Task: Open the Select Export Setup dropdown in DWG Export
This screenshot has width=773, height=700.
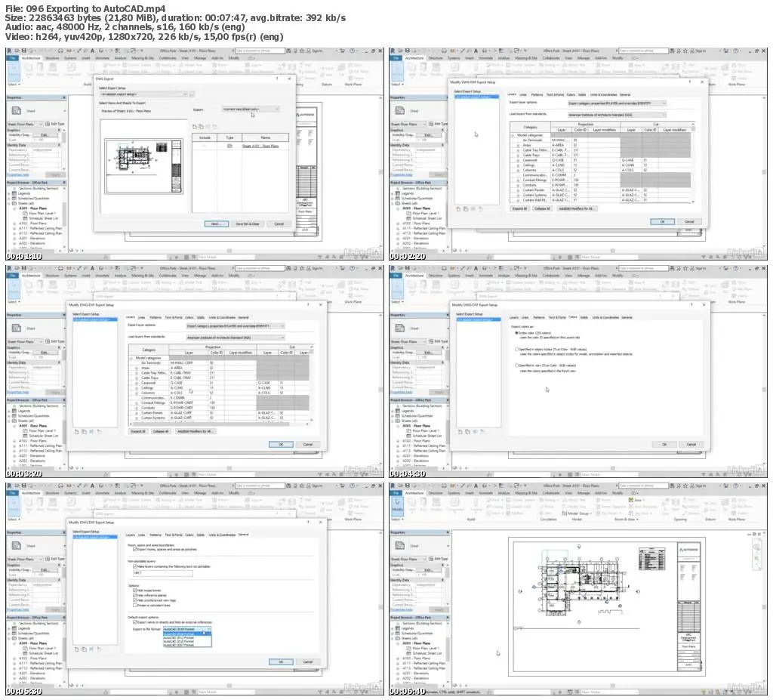Action: pos(143,94)
